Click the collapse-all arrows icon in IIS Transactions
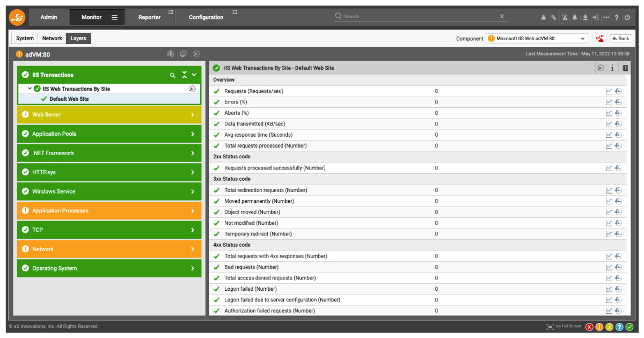 point(184,75)
